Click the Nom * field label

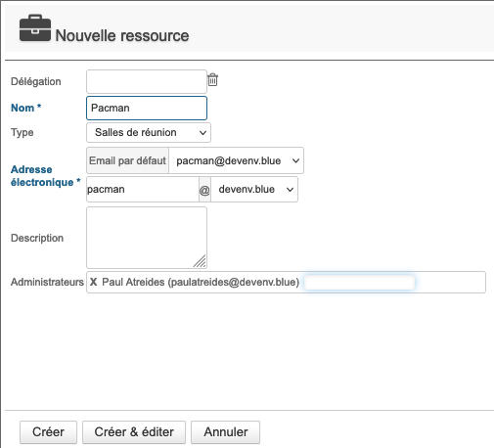pyautogui.click(x=26, y=108)
